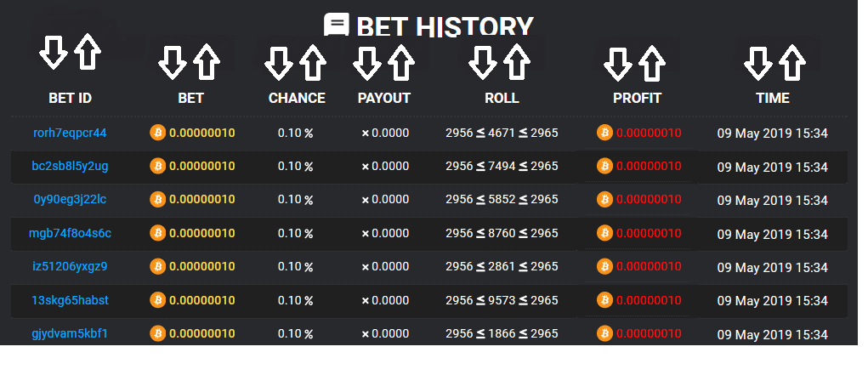868x392 pixels.
Task: Open bet ID rorh7eqpcr44
Action: (x=70, y=133)
